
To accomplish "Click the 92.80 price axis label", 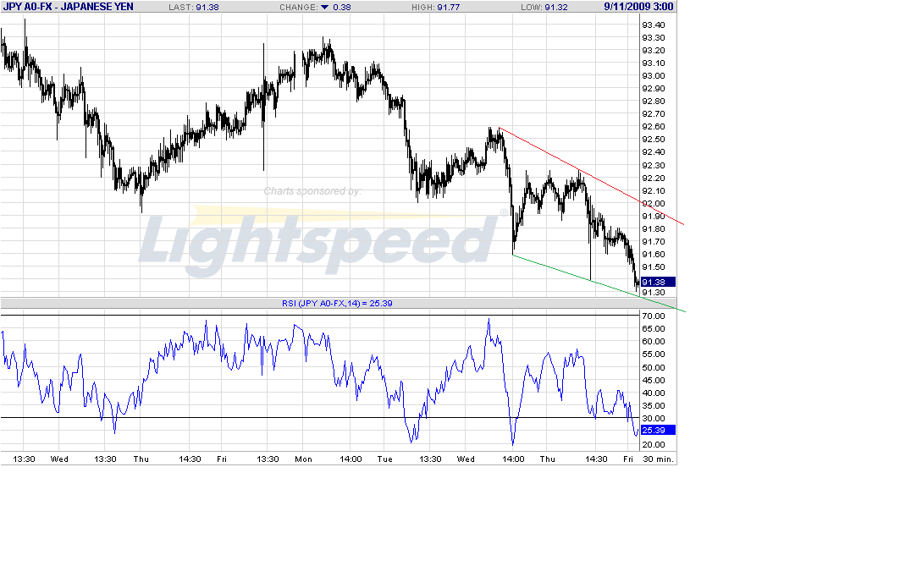I will pyautogui.click(x=654, y=101).
